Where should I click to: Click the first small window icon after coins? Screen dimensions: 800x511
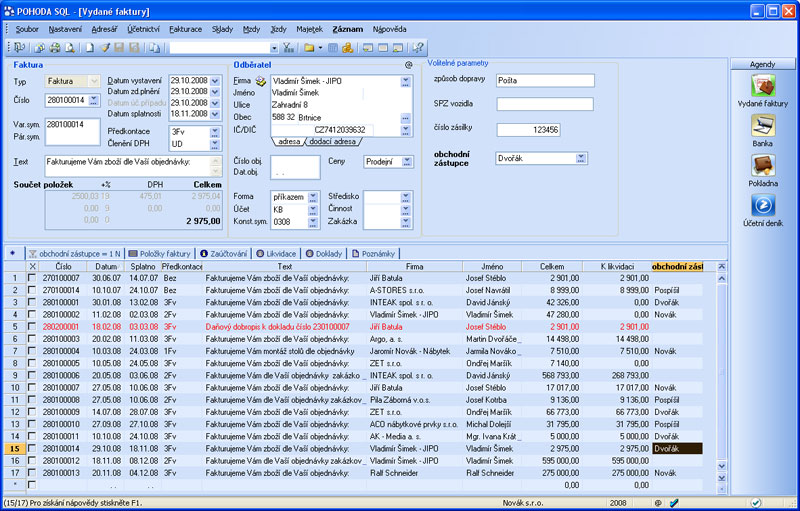368,48
